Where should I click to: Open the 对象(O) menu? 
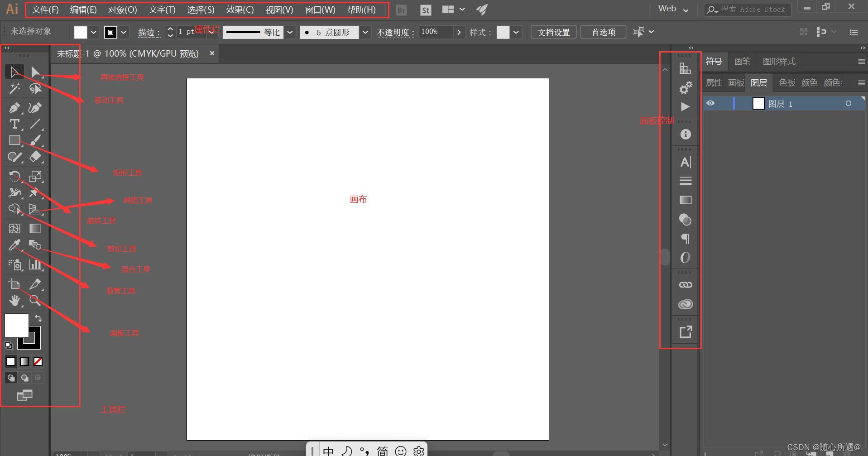[x=123, y=10]
